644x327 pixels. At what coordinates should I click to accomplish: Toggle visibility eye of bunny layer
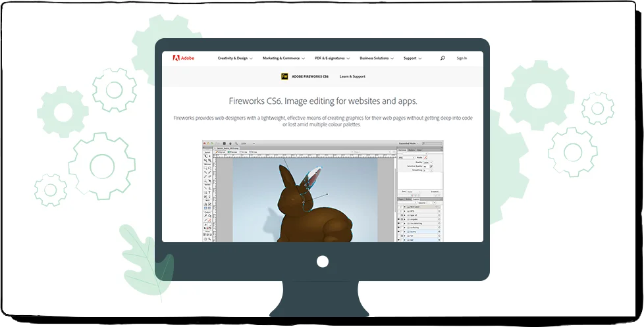pos(398,232)
